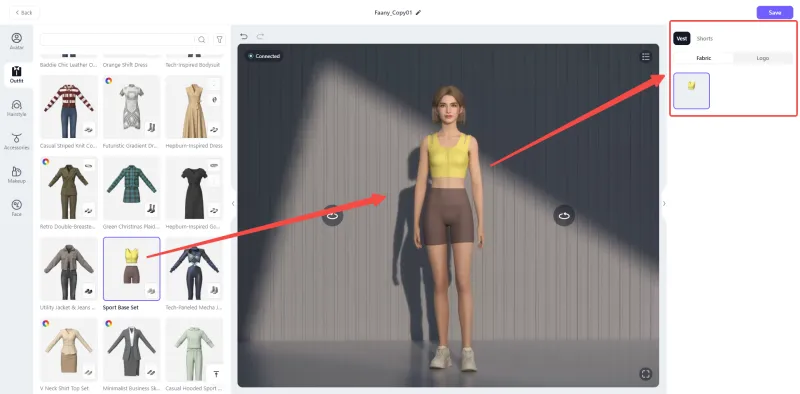Click the Tech-Inspired Bodysuit label
This screenshot has width=800, height=394.
(194, 65)
